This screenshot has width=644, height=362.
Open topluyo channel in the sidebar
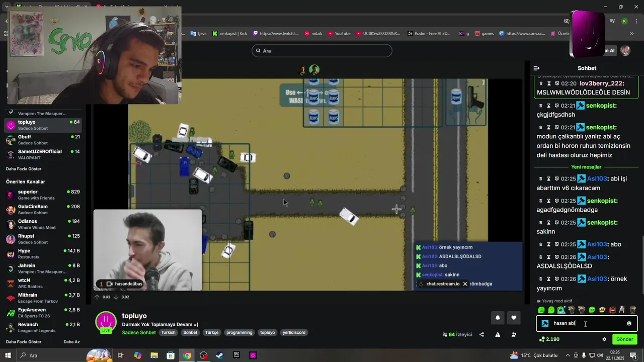(43, 125)
